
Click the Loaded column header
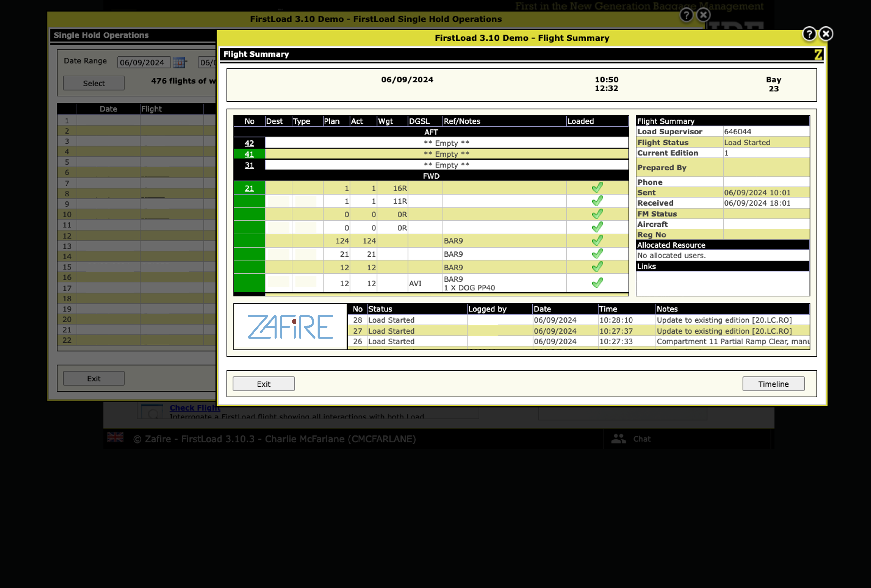pyautogui.click(x=580, y=121)
